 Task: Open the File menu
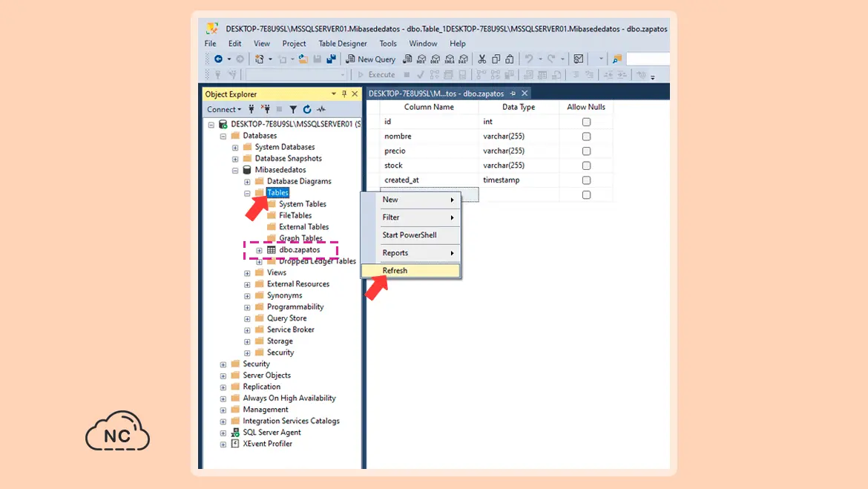(211, 43)
